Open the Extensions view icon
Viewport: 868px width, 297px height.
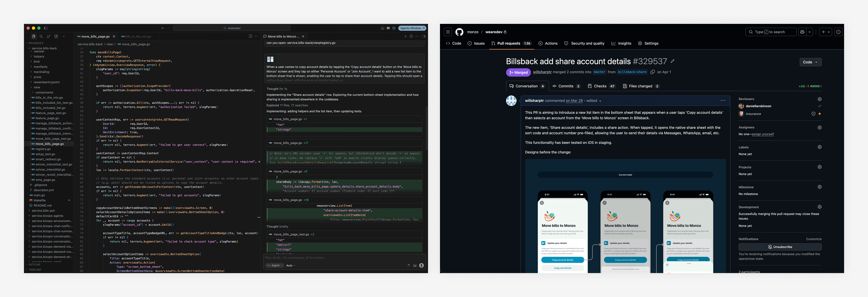(x=56, y=36)
